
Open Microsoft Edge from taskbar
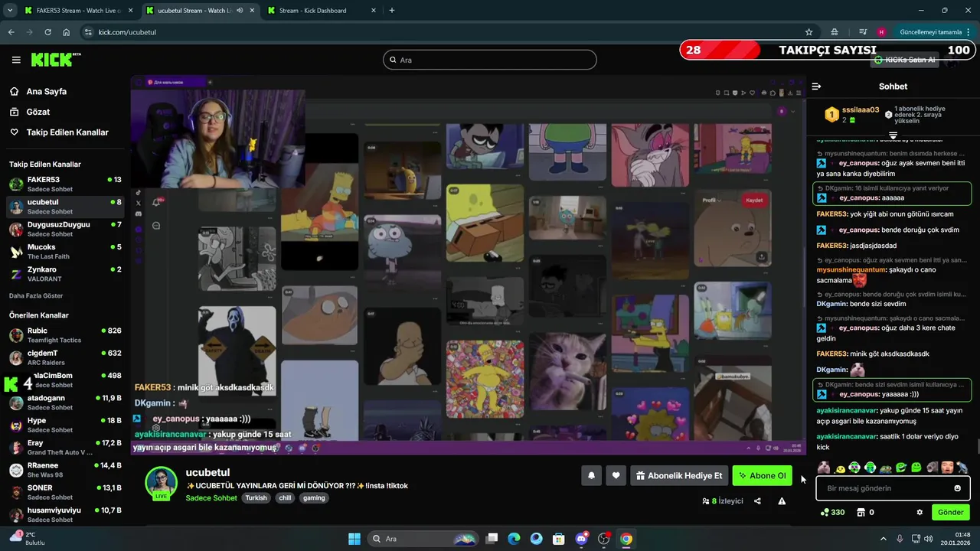pos(514,539)
